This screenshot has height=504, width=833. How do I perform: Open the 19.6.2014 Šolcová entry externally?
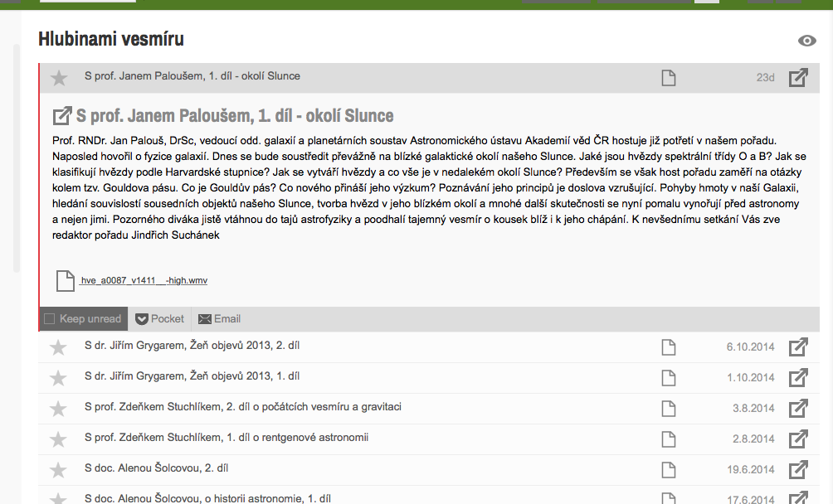[798, 469]
